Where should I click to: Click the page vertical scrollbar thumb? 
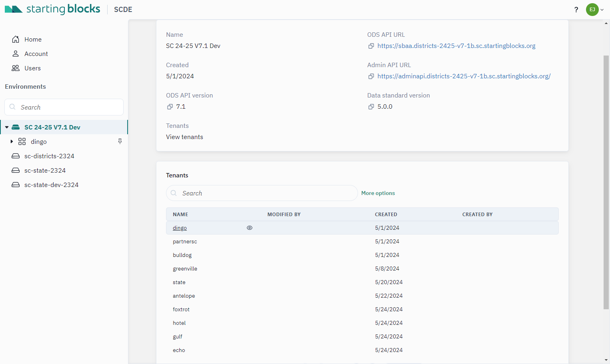click(x=606, y=182)
